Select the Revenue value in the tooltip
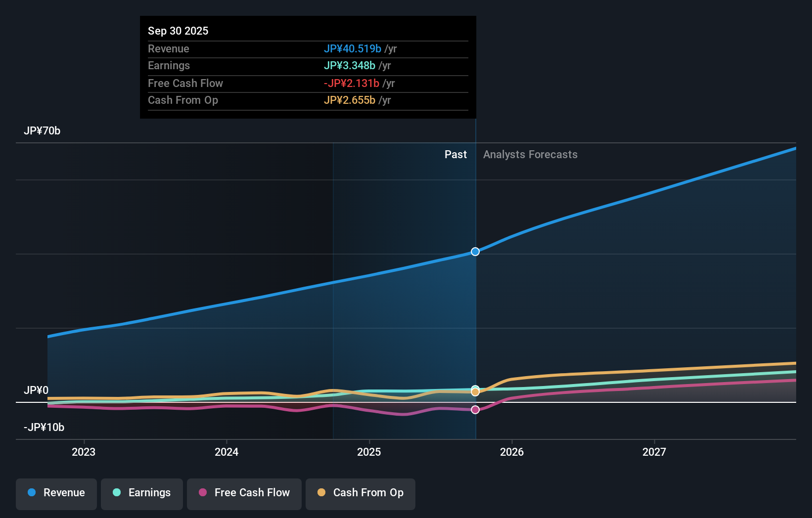 [353, 48]
